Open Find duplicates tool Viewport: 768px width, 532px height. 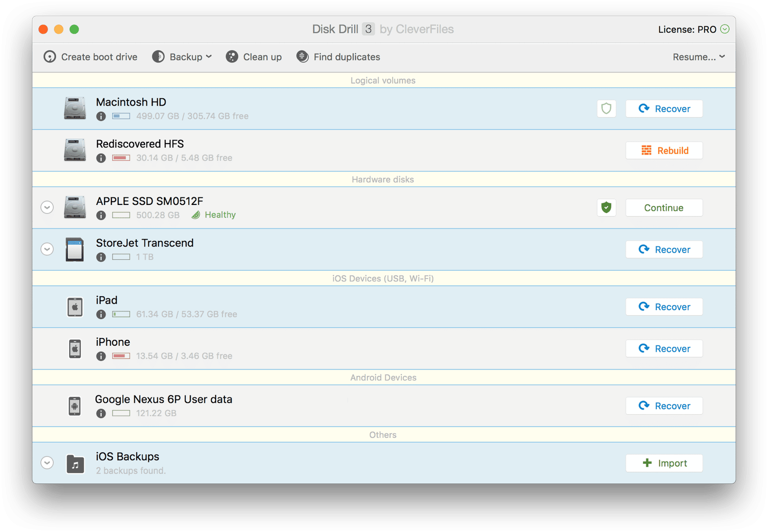click(338, 57)
